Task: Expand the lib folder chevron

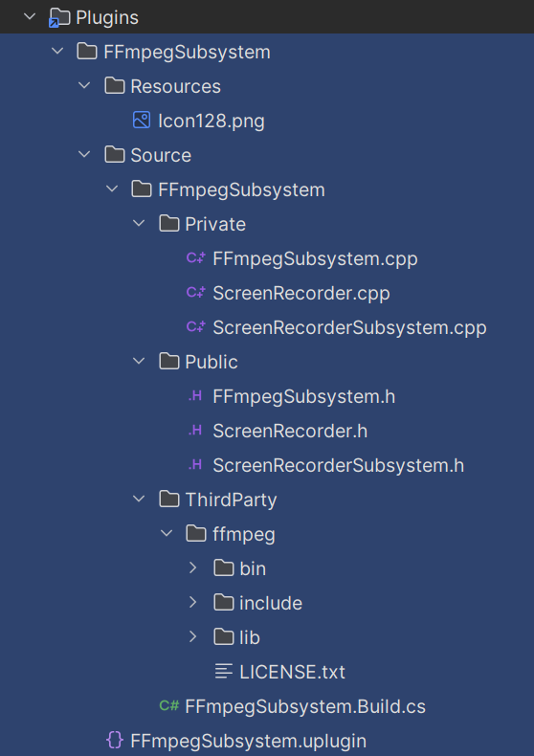Action: [193, 637]
